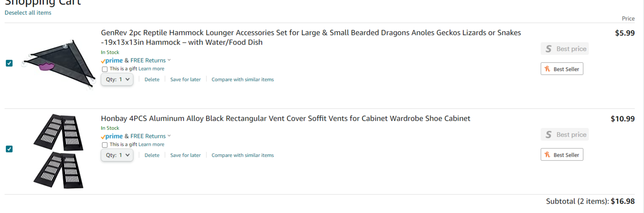Click prime logo under the reptile hammock
This screenshot has height=213, width=644.
(112, 60)
